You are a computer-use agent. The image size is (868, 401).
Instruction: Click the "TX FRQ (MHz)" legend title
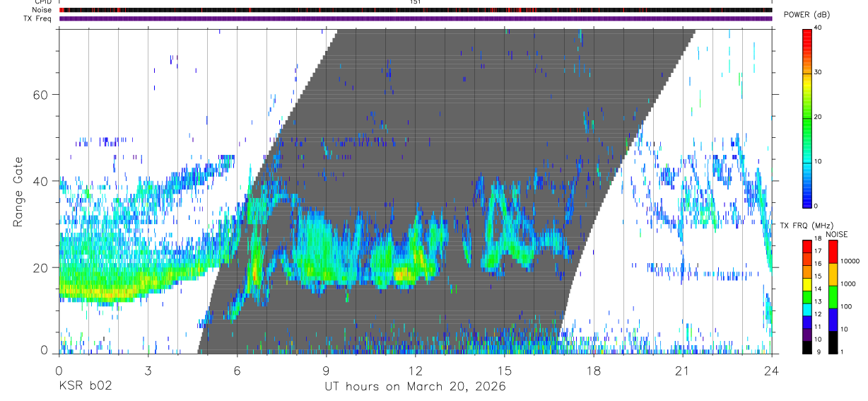[x=805, y=226]
